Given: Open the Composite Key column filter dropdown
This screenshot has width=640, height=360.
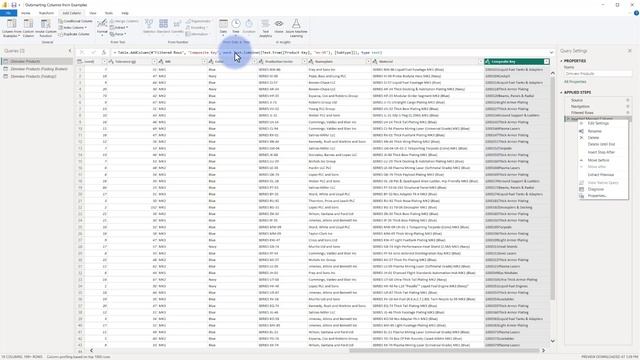Looking at the screenshot, I should (546, 62).
